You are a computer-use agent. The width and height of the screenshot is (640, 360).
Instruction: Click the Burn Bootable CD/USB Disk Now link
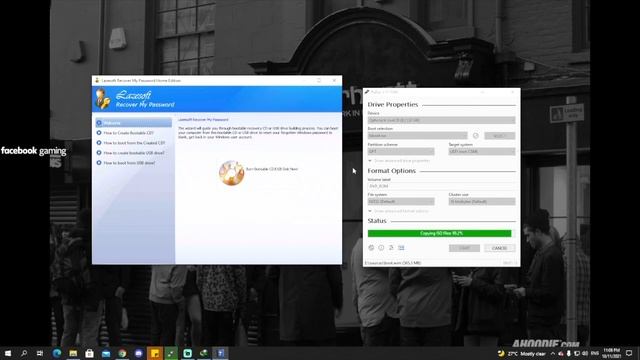[x=272, y=169]
